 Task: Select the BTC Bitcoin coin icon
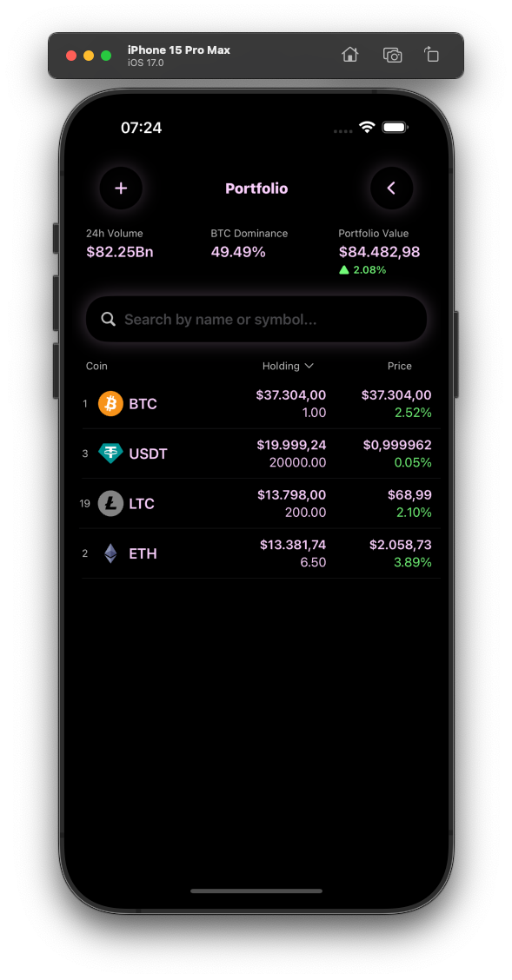[110, 403]
